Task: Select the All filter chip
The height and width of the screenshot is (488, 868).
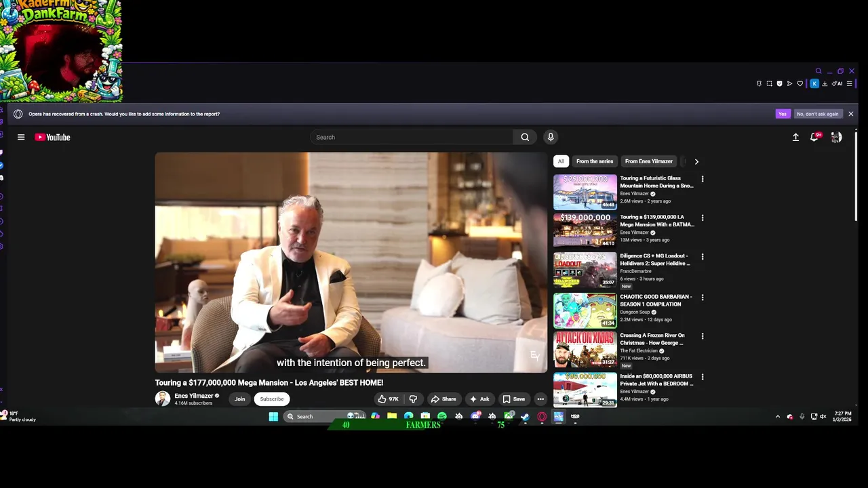Action: pos(561,161)
